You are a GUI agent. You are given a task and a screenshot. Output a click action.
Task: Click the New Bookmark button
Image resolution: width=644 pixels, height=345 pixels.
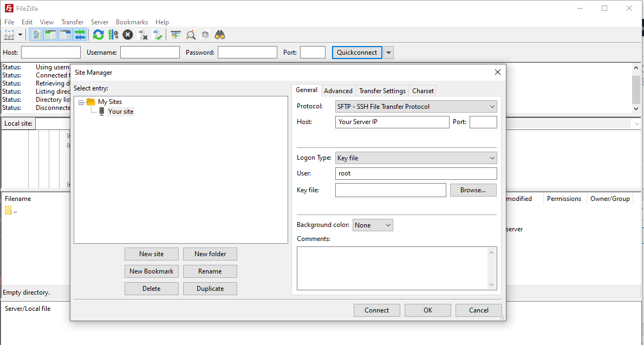pyautogui.click(x=152, y=271)
